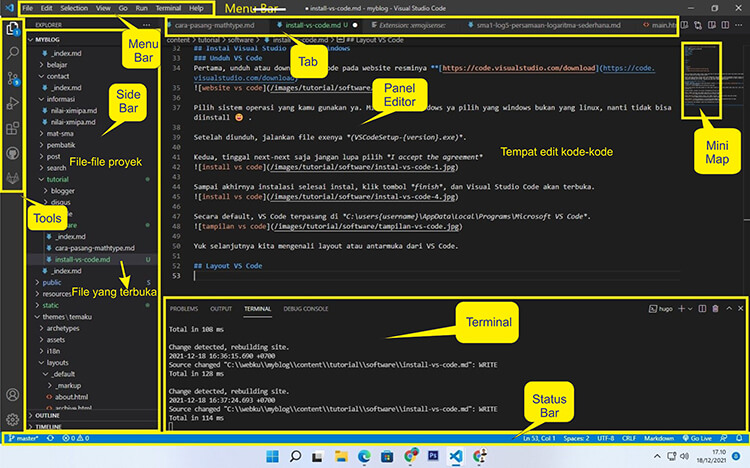Viewport: 750px width, 468px height.
Task: Open the errors and warnings counter
Action: (x=76, y=438)
